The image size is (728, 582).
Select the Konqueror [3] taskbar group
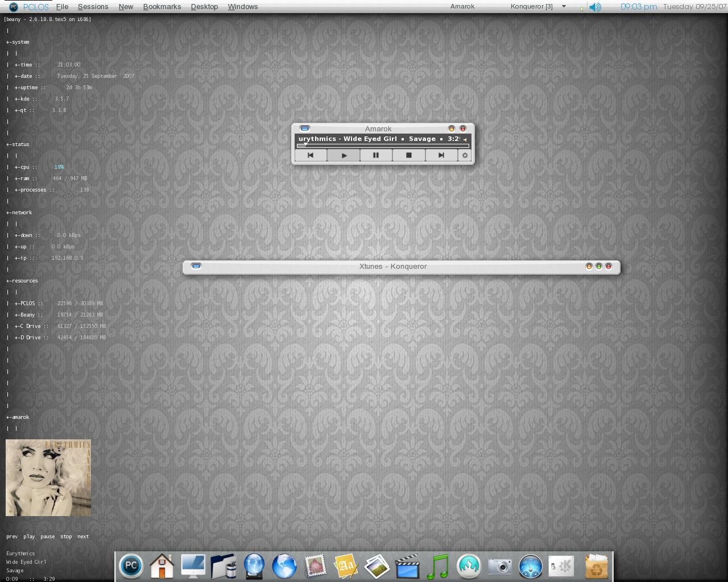point(532,7)
